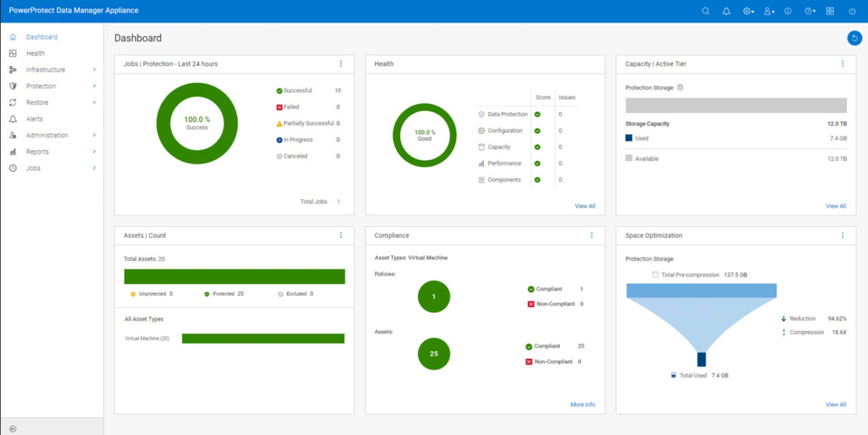The width and height of the screenshot is (868, 435).
Task: Click the search magnifier icon in header
Action: (706, 11)
